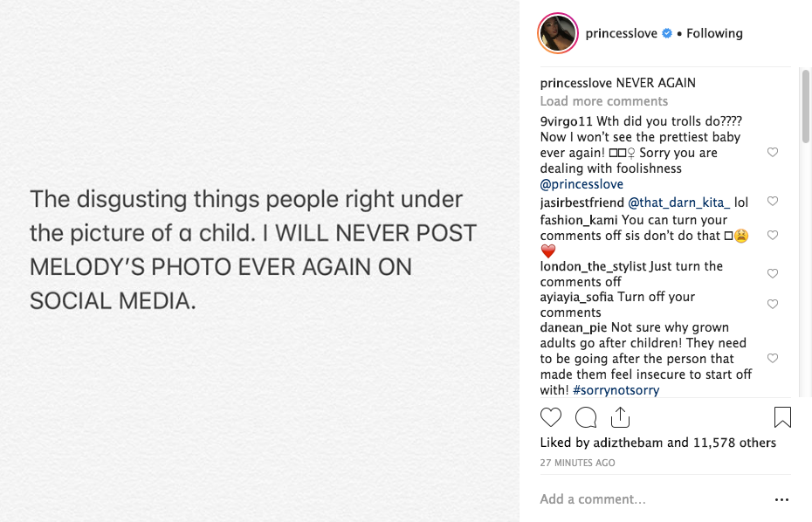Like the post with the heart icon
This screenshot has height=522, width=812.
click(x=551, y=416)
